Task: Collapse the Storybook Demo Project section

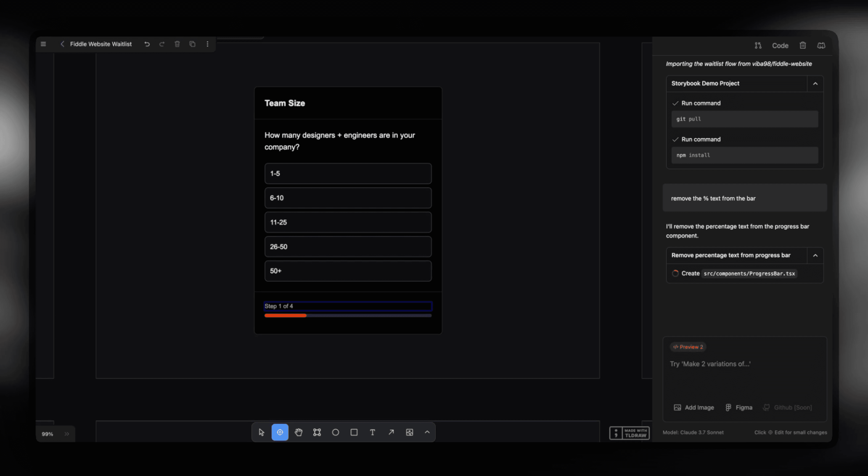Action: pos(815,84)
